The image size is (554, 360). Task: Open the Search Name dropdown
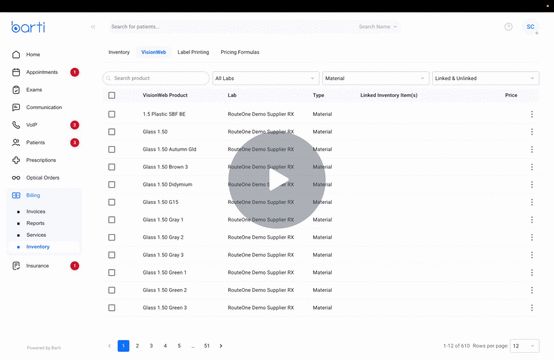(x=378, y=27)
